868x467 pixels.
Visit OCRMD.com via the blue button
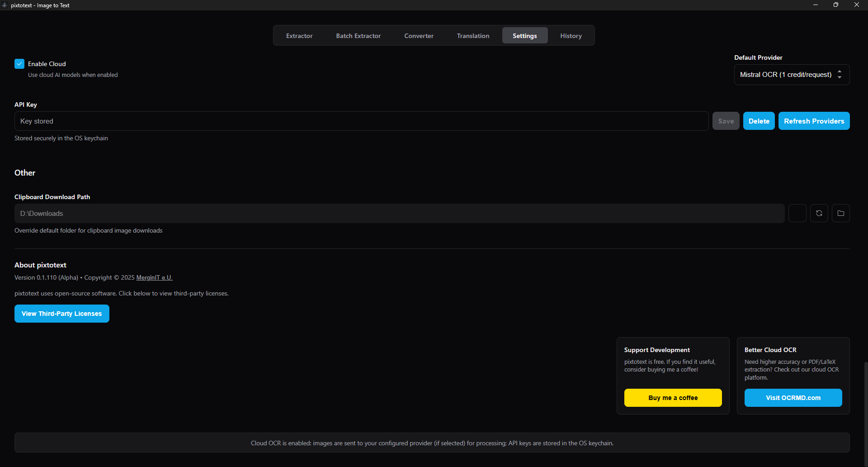click(793, 398)
